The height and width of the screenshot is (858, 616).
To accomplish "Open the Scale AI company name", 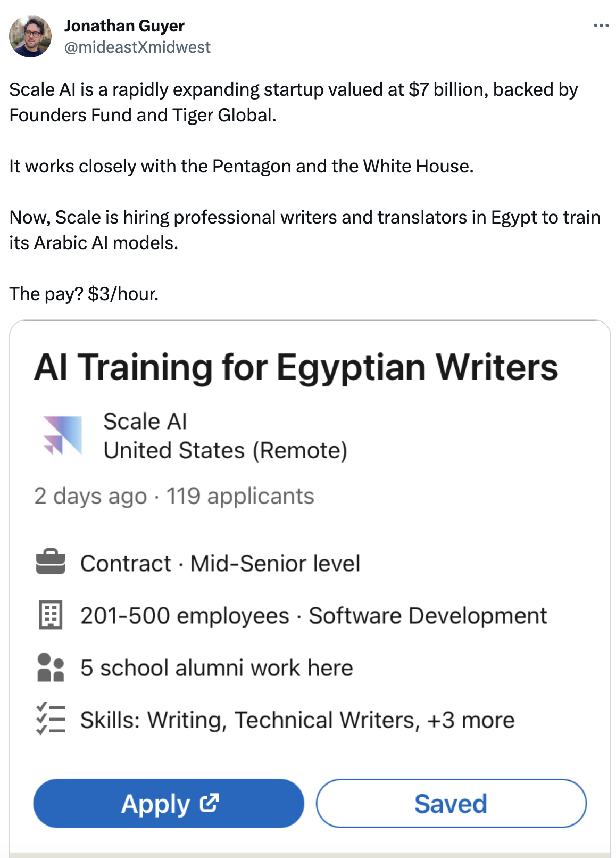I will 145,422.
